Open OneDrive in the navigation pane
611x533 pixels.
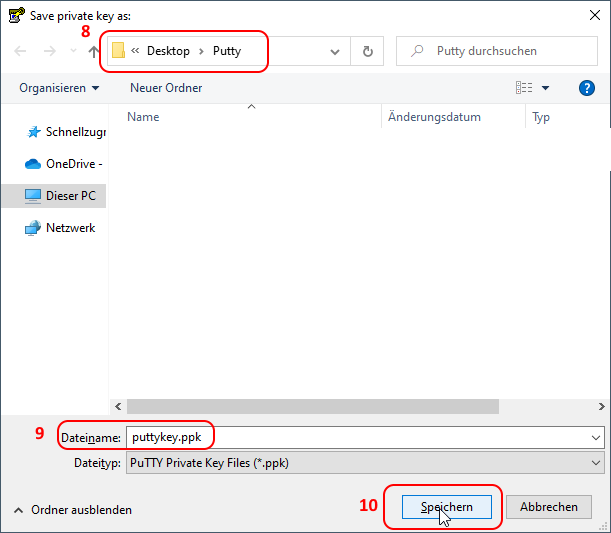[x=67, y=164]
